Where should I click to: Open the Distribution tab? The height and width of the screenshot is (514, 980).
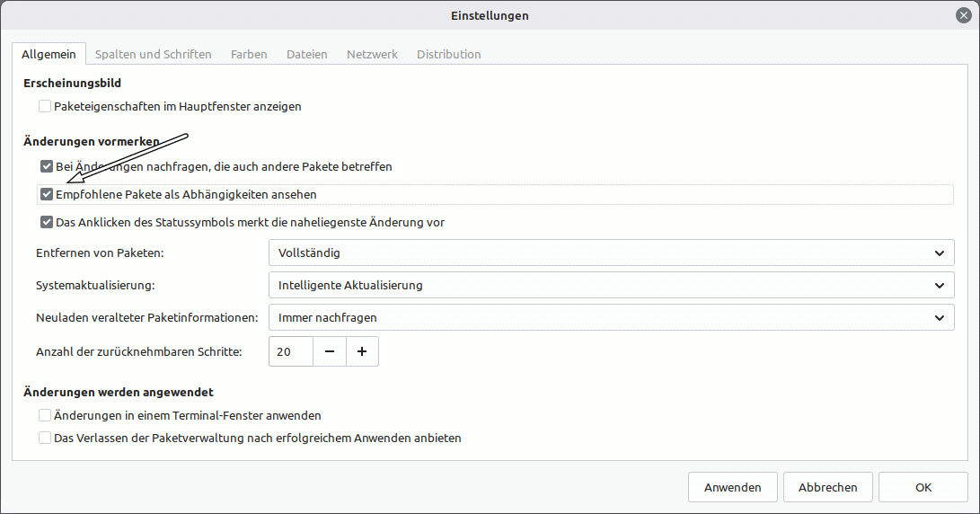(449, 55)
